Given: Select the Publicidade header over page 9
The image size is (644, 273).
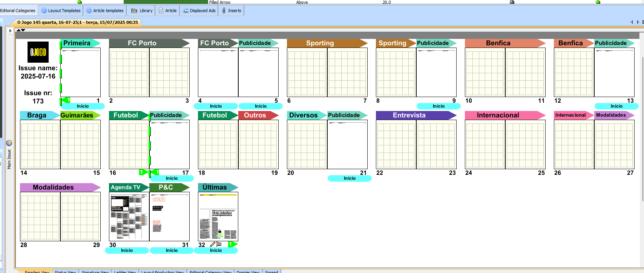Looking at the screenshot, I should point(436,43).
